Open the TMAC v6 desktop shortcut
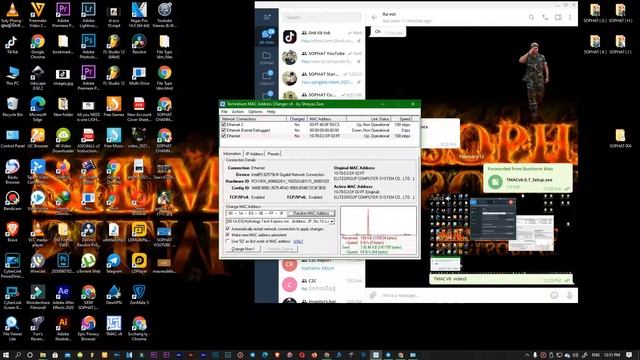This screenshot has height=360, width=640. coord(114,326)
